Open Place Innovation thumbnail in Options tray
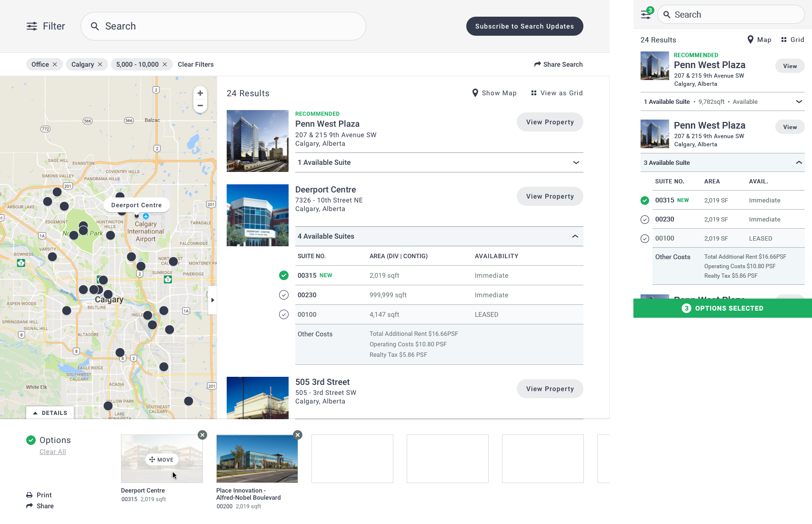Viewport: 812px width, 524px height. (257, 459)
